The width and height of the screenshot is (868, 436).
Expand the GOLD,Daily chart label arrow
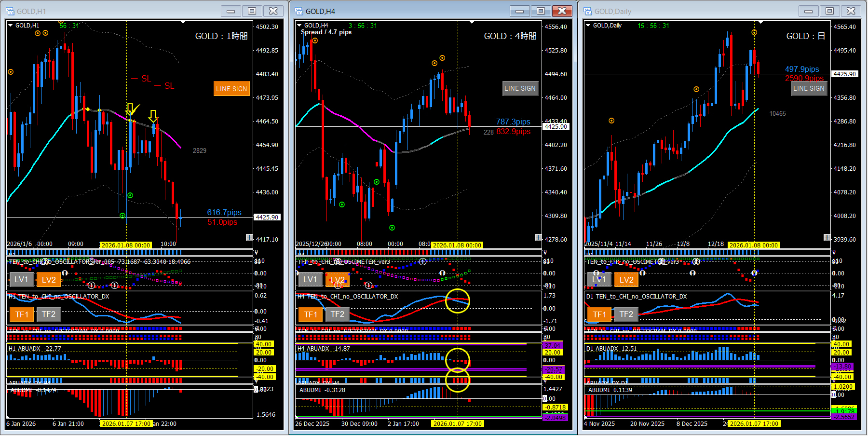coord(588,26)
